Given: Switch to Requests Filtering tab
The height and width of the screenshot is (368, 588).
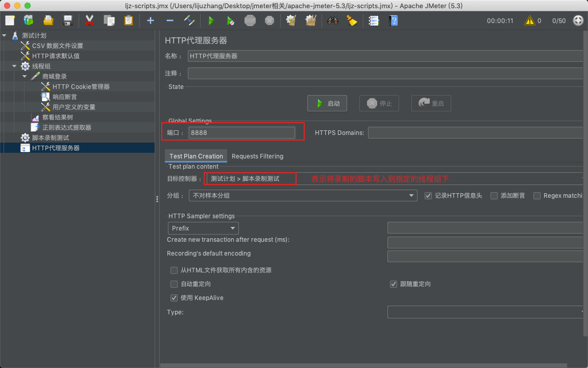Looking at the screenshot, I should tap(258, 156).
